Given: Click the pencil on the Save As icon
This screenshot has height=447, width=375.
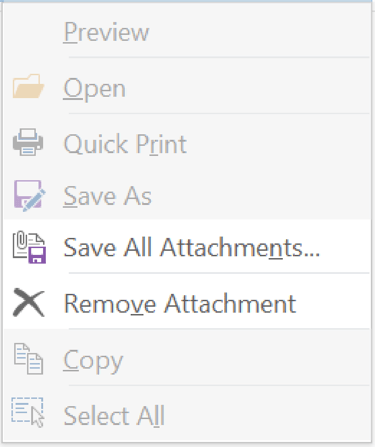Looking at the screenshot, I should [x=34, y=200].
